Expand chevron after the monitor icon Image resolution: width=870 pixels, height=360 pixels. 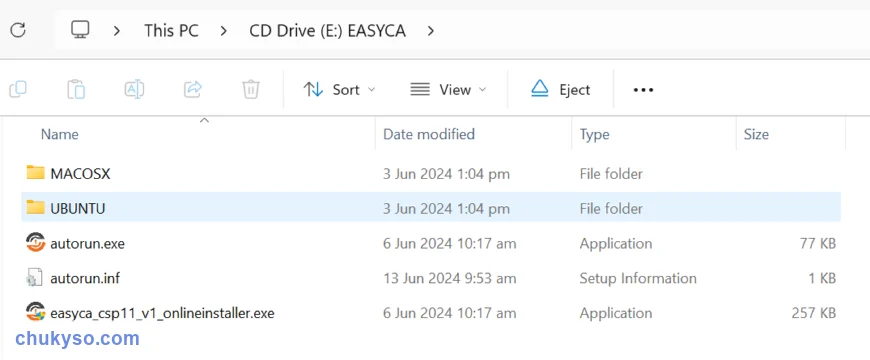[x=117, y=31]
